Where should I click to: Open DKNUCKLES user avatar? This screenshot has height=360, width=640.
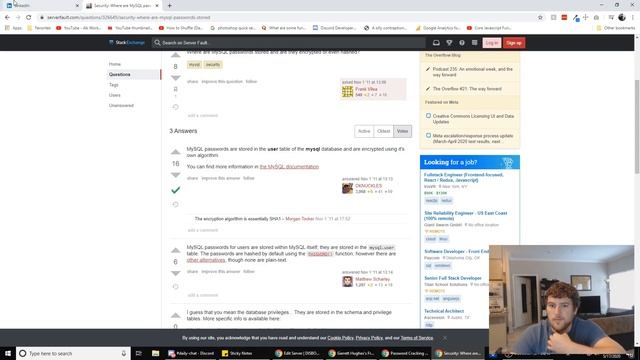point(347,188)
